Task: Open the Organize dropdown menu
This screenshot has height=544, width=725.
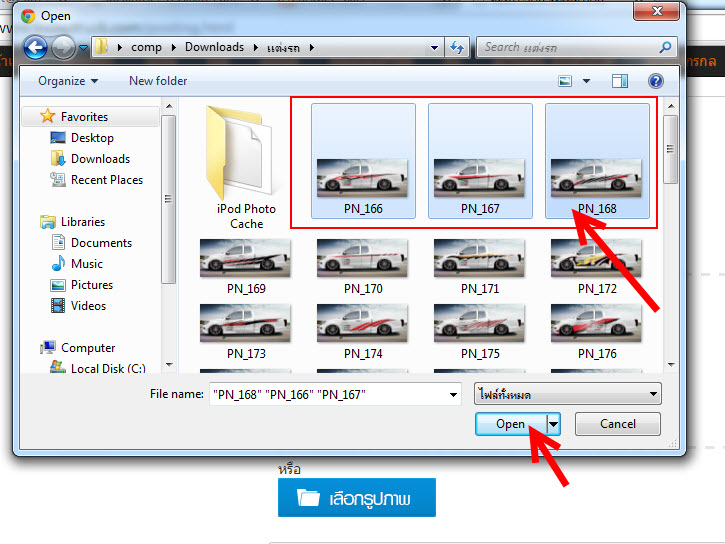Action: 68,81
